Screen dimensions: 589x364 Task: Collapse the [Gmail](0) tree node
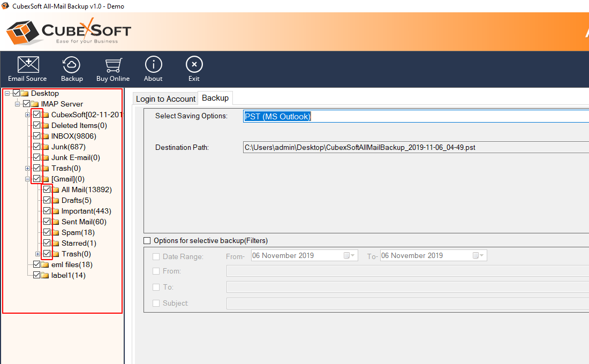pyautogui.click(x=27, y=179)
